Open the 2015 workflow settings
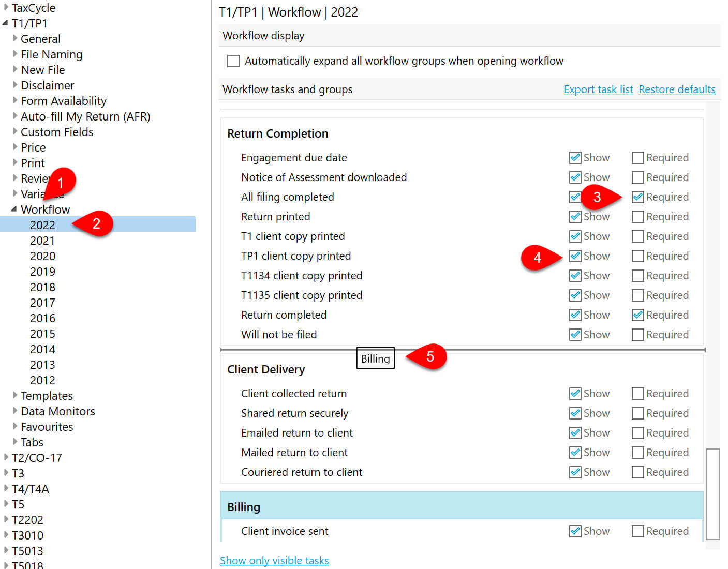The image size is (728, 569). point(42,334)
